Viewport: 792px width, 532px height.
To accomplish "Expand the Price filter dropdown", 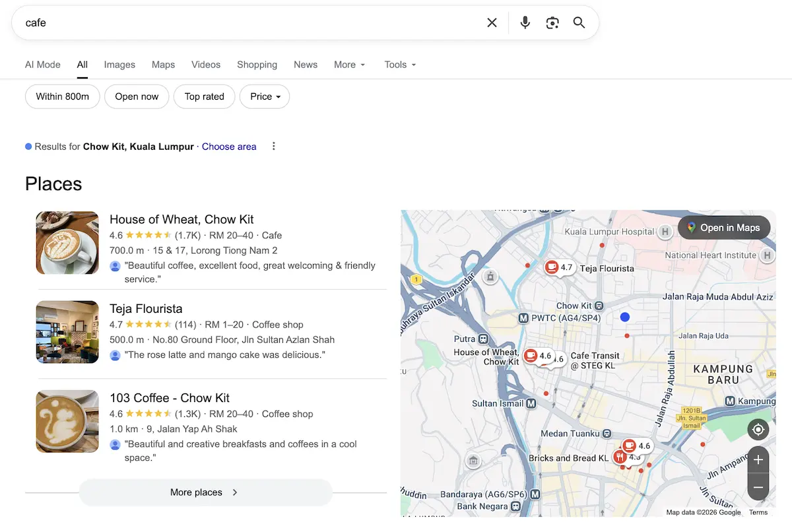I will [265, 96].
